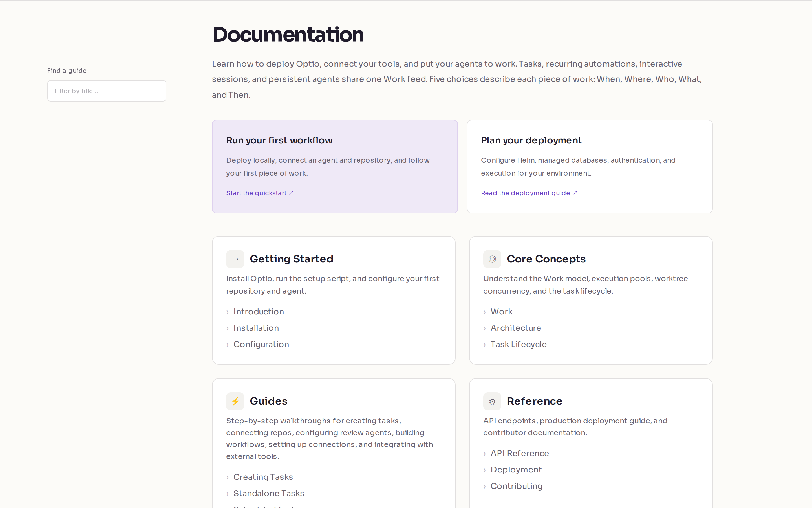The height and width of the screenshot is (508, 812).
Task: Open the Task Lifecycle page
Action: 518,344
